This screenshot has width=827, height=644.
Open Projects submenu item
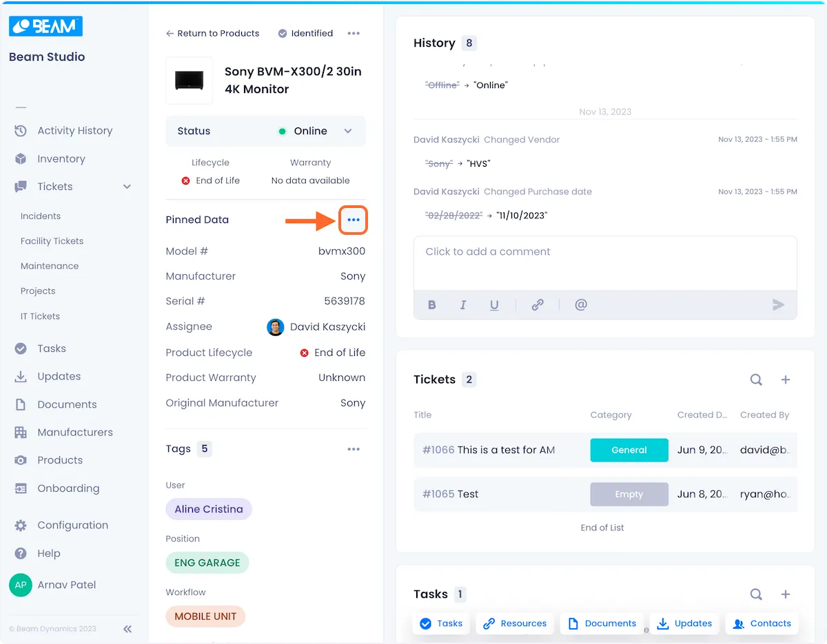click(x=38, y=291)
